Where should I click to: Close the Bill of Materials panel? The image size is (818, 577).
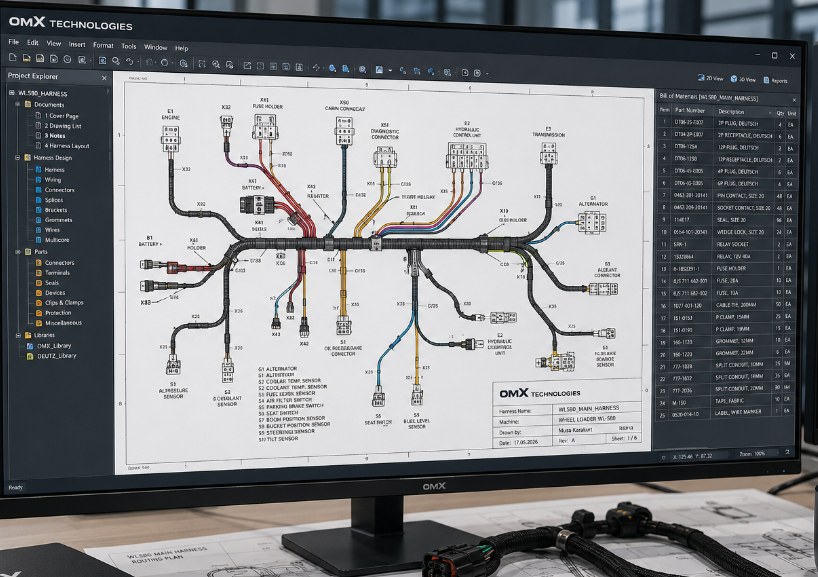[795, 100]
